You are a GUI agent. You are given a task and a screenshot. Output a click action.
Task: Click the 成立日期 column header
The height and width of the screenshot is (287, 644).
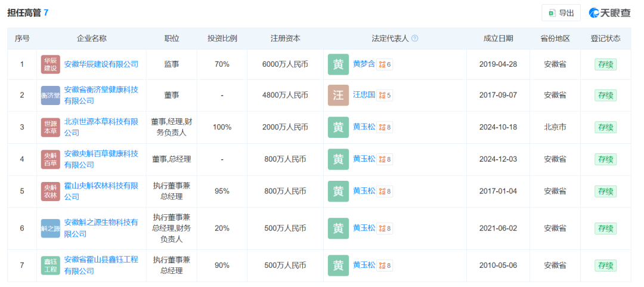click(498, 38)
